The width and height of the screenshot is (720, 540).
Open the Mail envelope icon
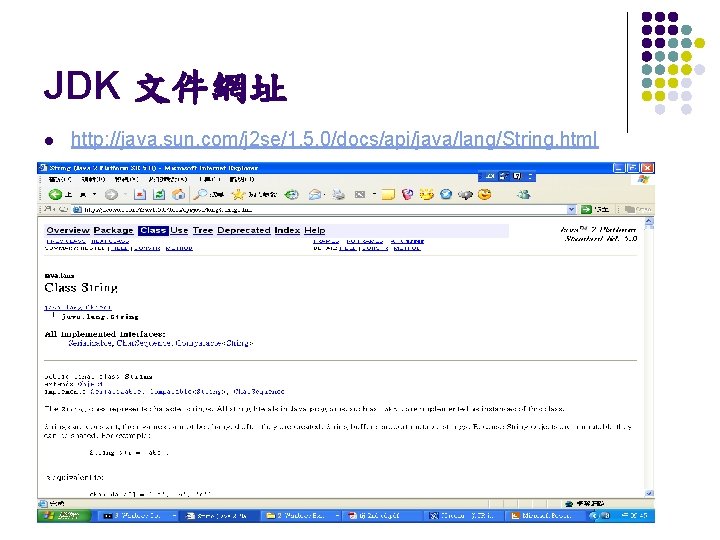pos(315,195)
